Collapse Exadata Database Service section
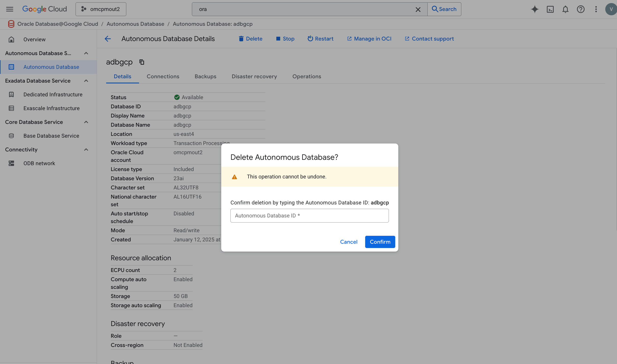 86,81
